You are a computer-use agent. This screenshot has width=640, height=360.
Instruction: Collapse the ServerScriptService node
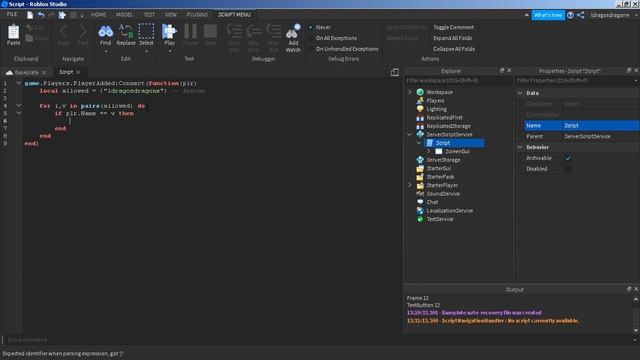(x=410, y=135)
